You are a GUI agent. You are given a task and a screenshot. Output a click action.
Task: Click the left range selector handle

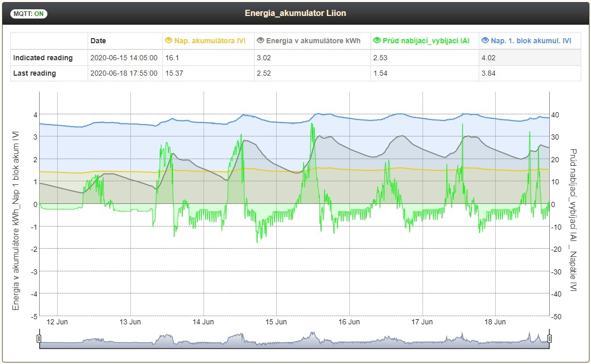(x=39, y=338)
